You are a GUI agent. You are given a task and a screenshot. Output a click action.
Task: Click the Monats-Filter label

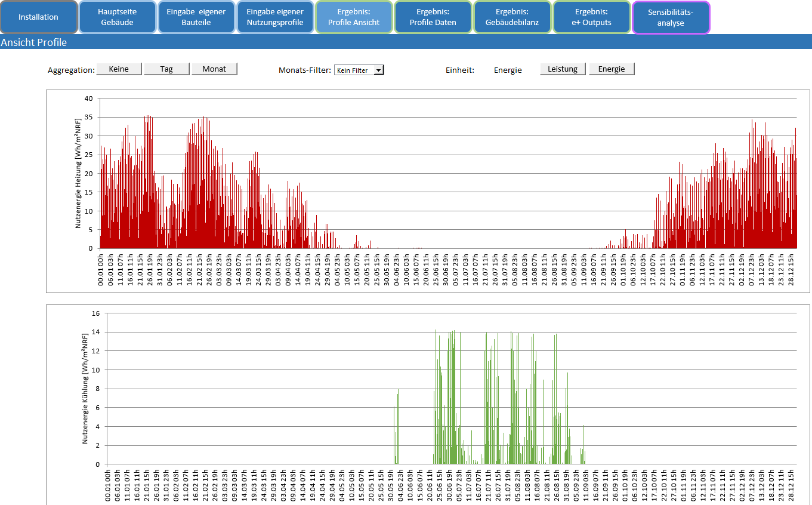point(304,70)
